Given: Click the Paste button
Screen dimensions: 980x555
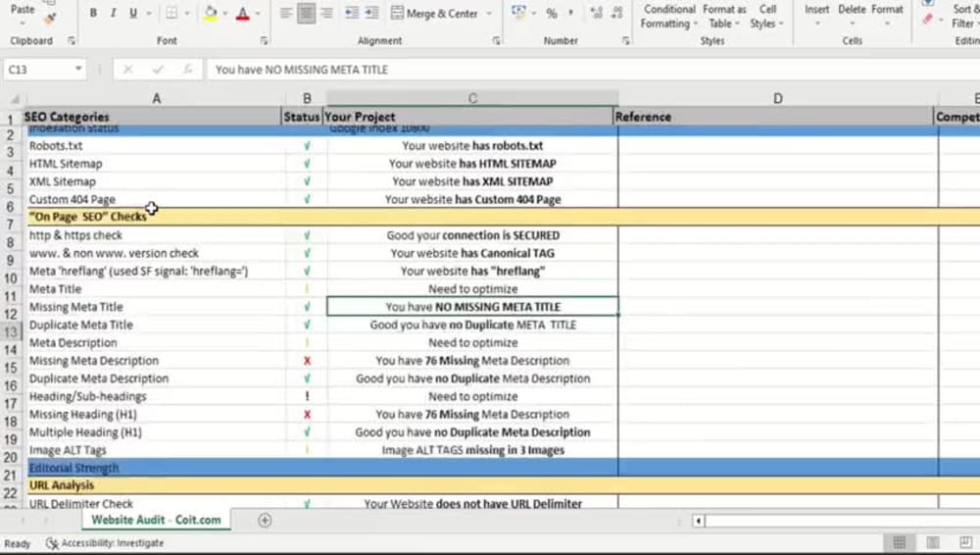Looking at the screenshot, I should pyautogui.click(x=23, y=10).
